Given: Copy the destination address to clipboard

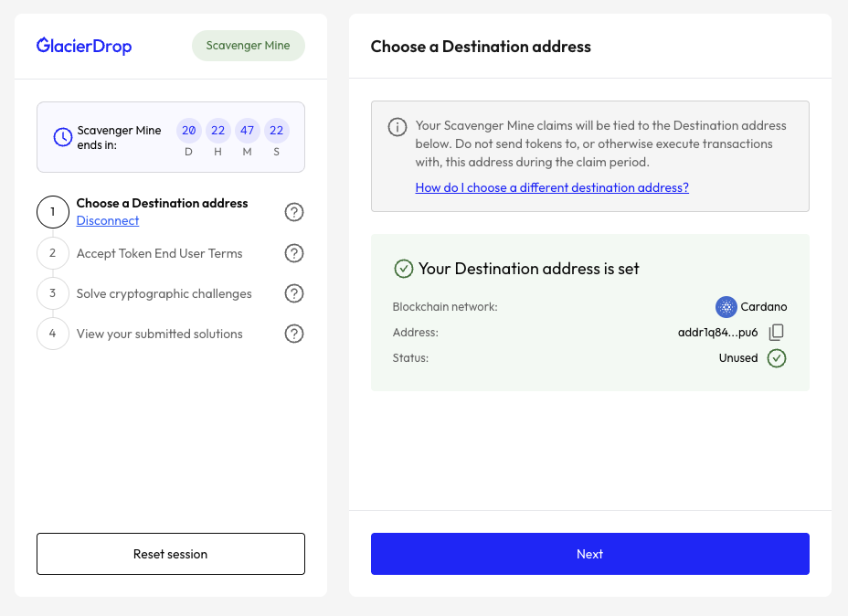Looking at the screenshot, I should coord(776,333).
